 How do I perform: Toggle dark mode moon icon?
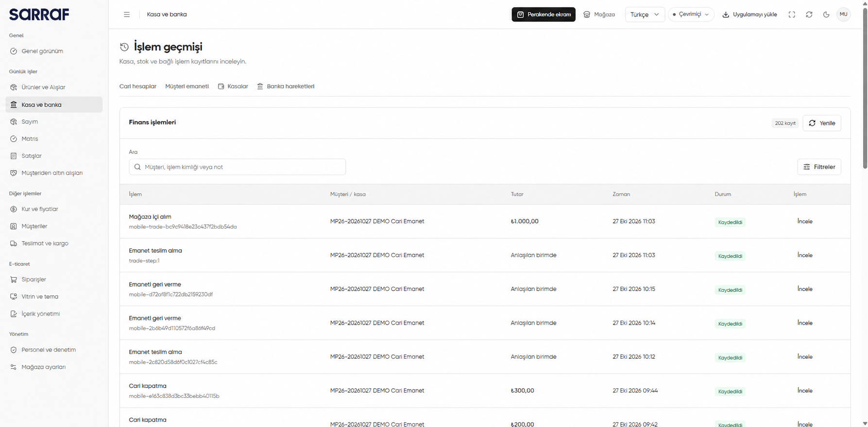click(x=826, y=15)
